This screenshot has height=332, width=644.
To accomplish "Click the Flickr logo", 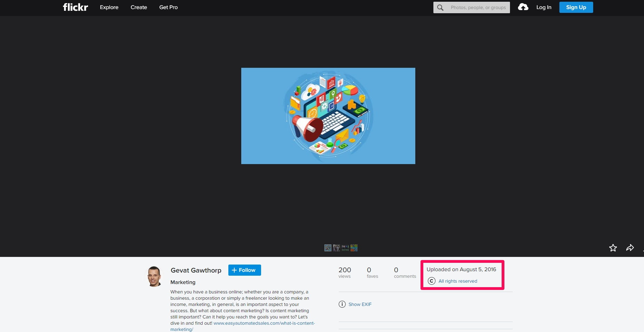I will pyautogui.click(x=75, y=7).
